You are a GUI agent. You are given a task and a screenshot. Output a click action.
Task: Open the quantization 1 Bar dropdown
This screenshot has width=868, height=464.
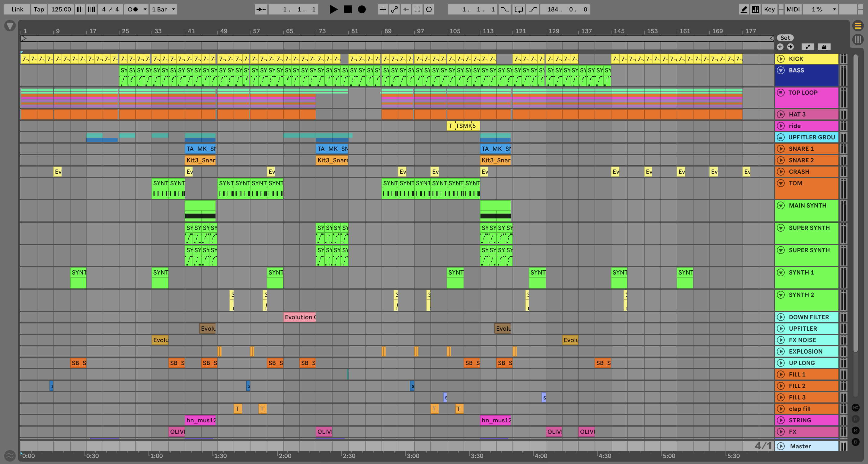tap(163, 9)
